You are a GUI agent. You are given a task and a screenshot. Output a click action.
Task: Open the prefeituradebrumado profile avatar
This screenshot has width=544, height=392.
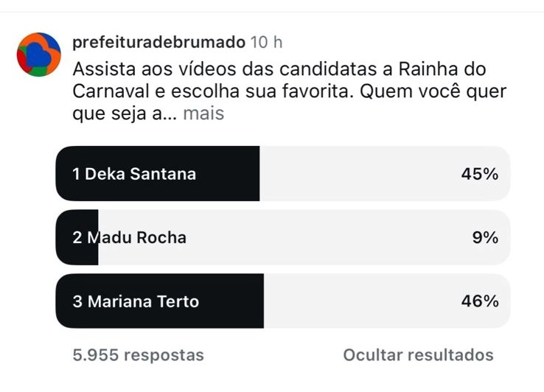pyautogui.click(x=39, y=55)
